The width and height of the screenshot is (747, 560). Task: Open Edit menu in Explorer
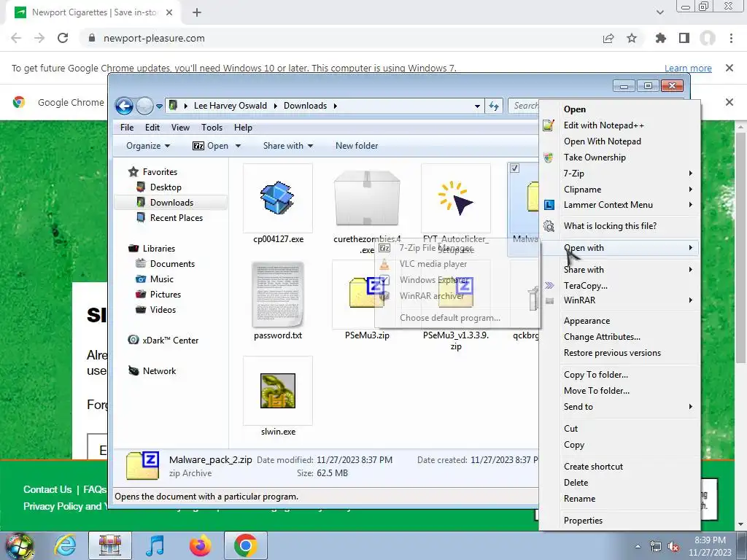[152, 128]
